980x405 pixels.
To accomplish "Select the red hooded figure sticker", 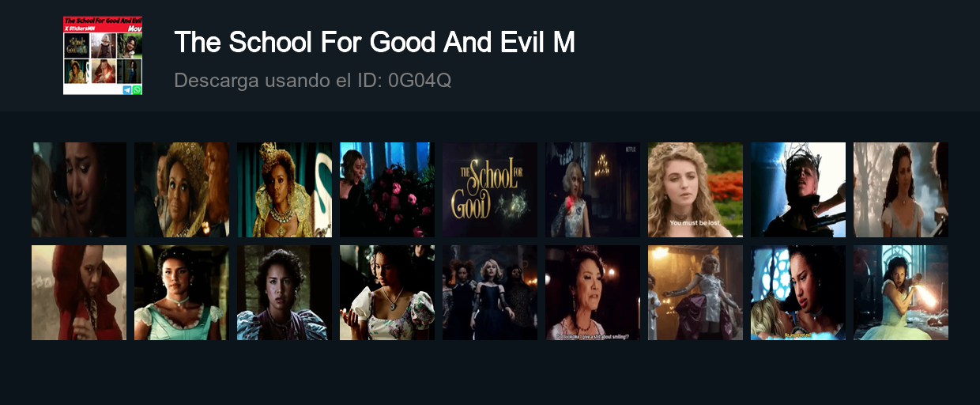I will coord(79,293).
